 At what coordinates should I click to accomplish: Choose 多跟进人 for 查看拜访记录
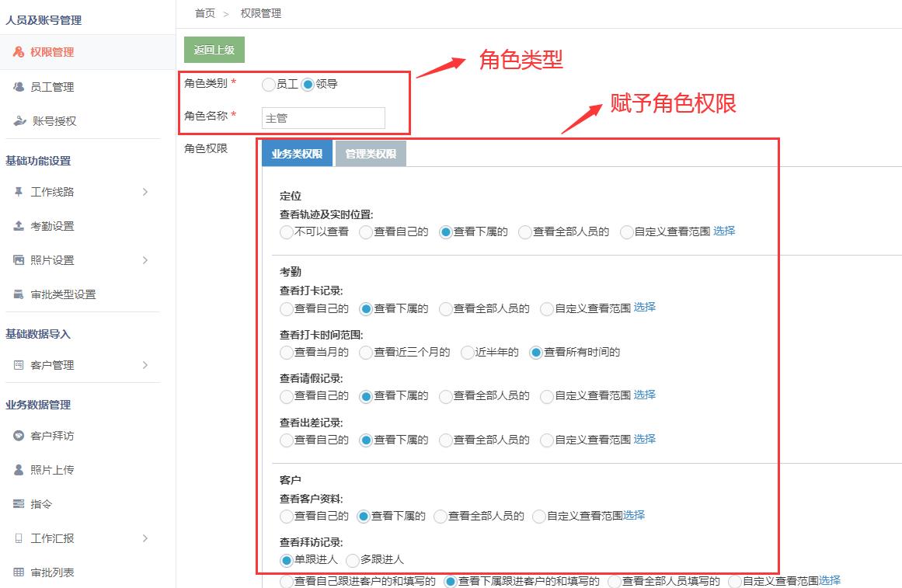click(x=353, y=560)
